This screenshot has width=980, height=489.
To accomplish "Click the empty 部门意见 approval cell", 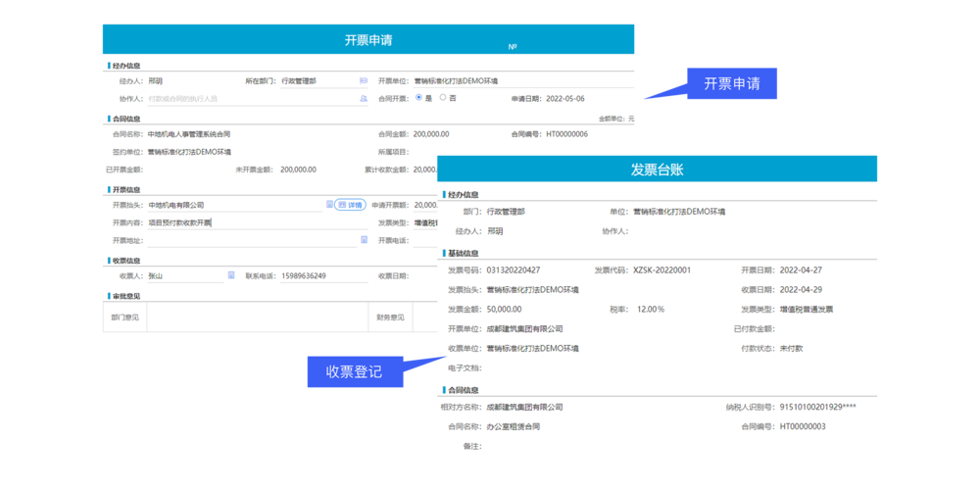I will (x=258, y=318).
